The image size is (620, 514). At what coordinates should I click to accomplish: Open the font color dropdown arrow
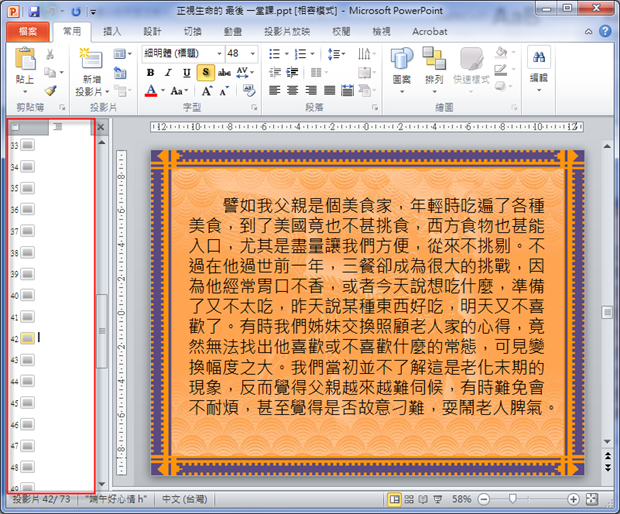[x=163, y=91]
